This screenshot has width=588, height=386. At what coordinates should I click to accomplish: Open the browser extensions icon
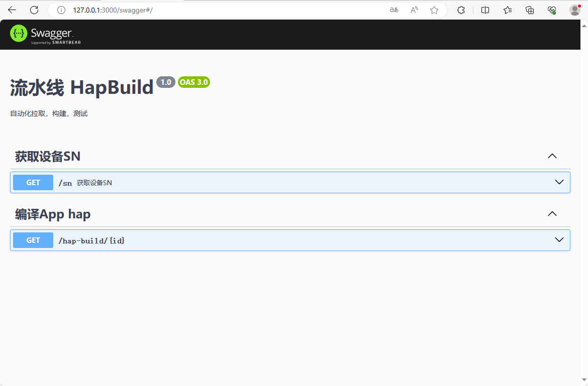461,10
